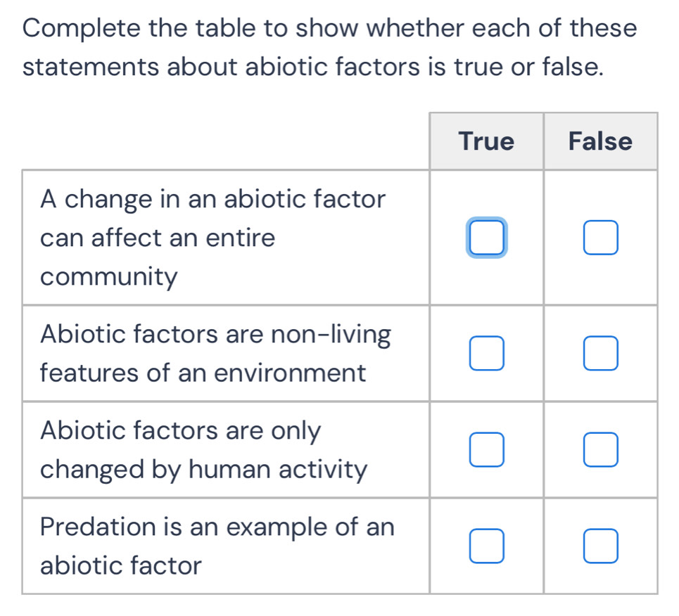Screen dimensions: 679x616
Task: Mark True for abiotic factors being non-living features
Action: coord(486,353)
